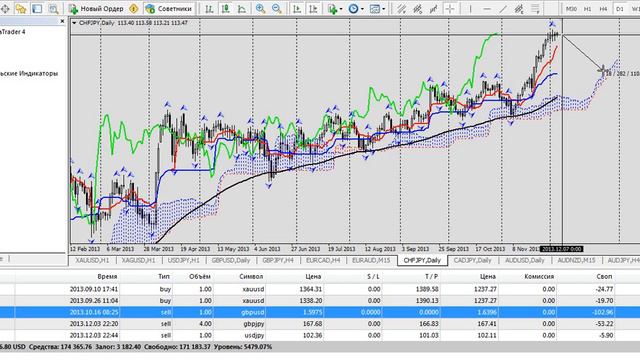
Task: Click the 2013.12.07 0:00 time axis marker
Action: 562,249
